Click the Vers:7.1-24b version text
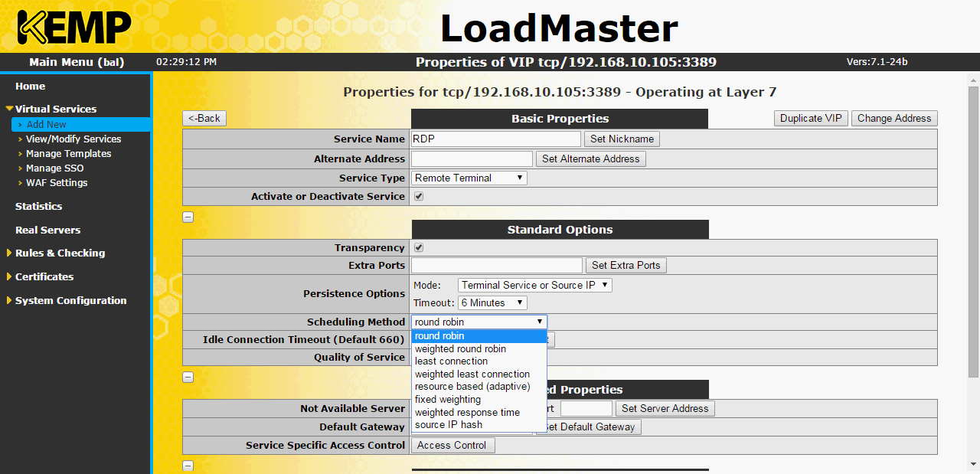Viewport: 980px width, 474px height. click(x=877, y=62)
